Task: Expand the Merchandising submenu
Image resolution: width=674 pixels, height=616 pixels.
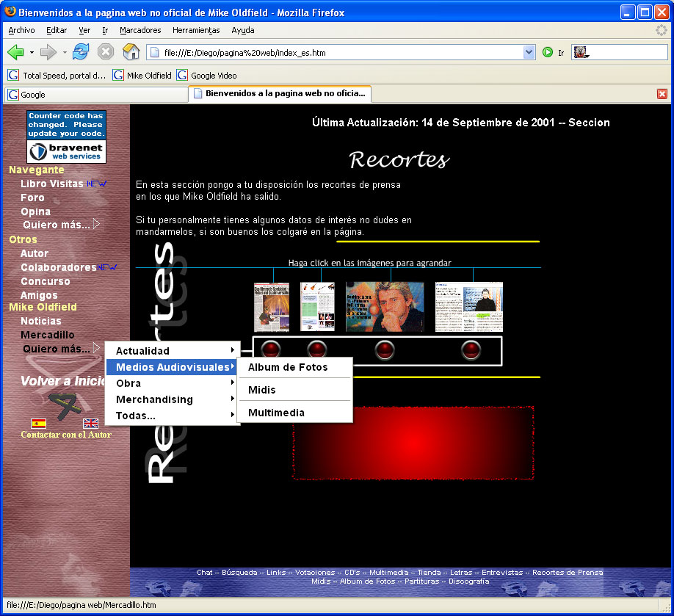Action: coord(173,399)
